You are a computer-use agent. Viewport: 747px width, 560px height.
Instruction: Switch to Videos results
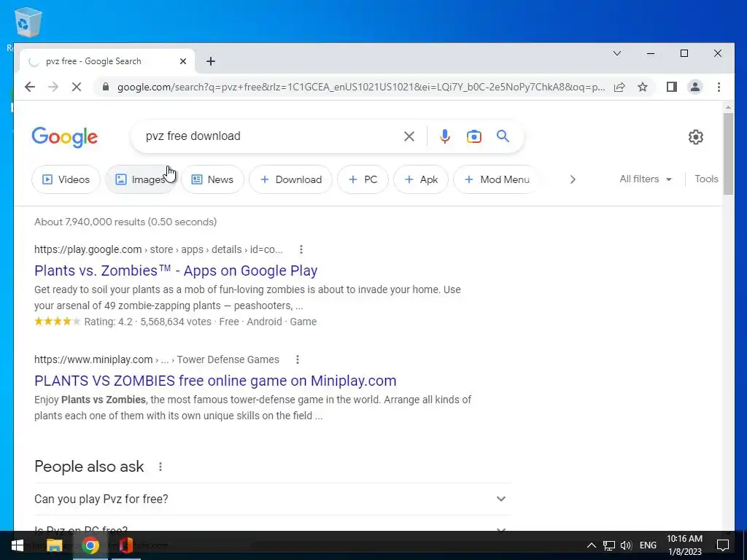66,179
